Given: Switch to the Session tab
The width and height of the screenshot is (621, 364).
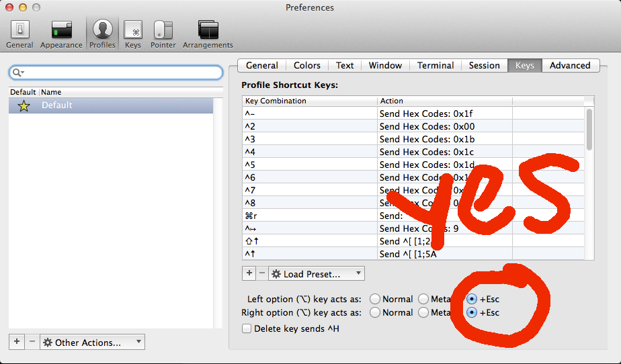Looking at the screenshot, I should tap(485, 65).
